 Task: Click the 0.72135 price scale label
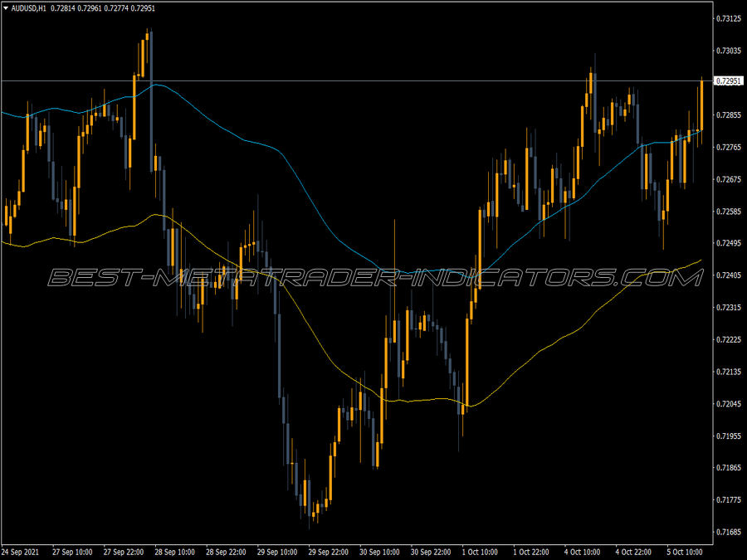[729, 372]
